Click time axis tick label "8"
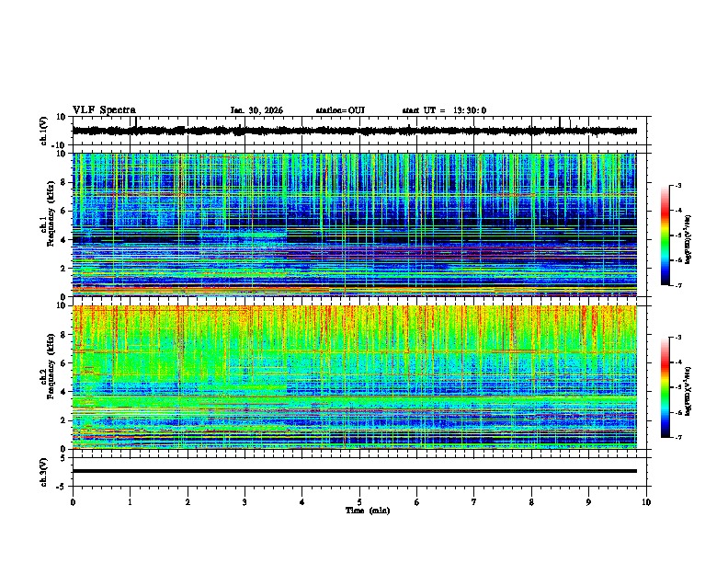Screen dimensions: 728x563 pos(531,502)
